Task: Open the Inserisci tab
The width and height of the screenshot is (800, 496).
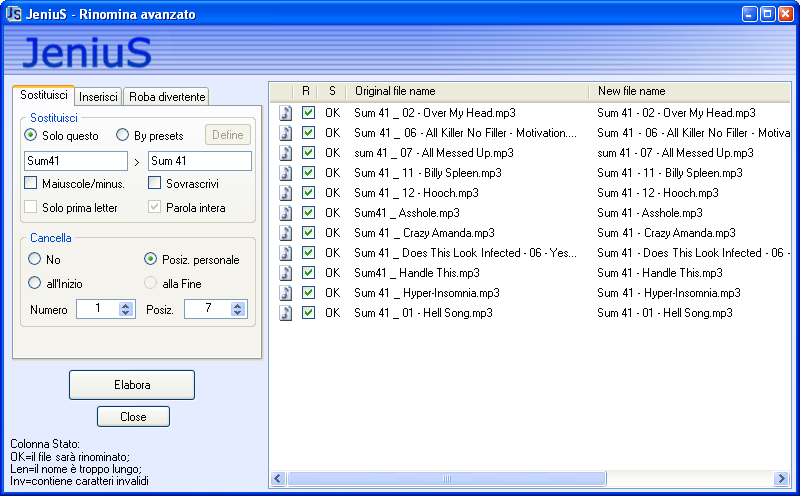Action: [98, 96]
